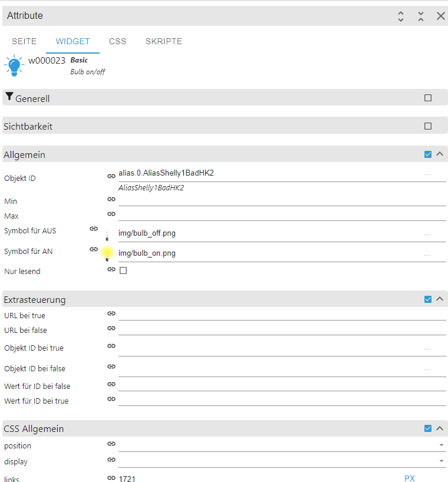Browse image via dots for Symbol für AN
This screenshot has width=448, height=482.
(x=427, y=255)
